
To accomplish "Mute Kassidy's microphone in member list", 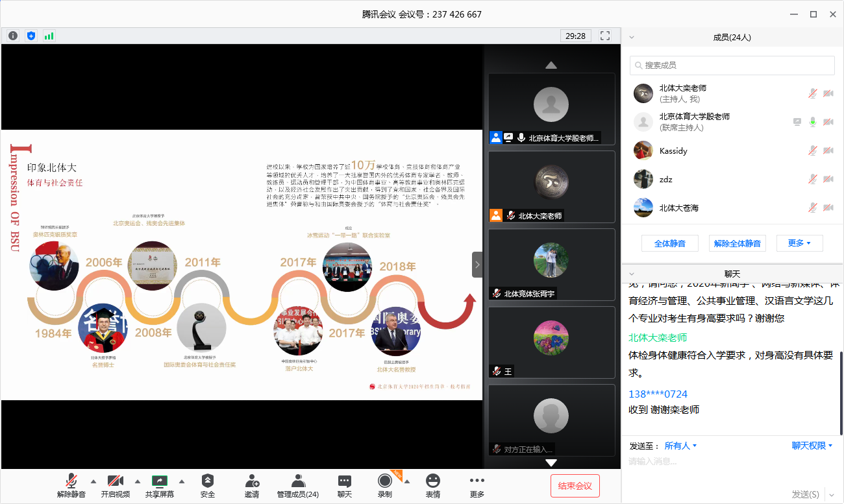I will coord(812,150).
